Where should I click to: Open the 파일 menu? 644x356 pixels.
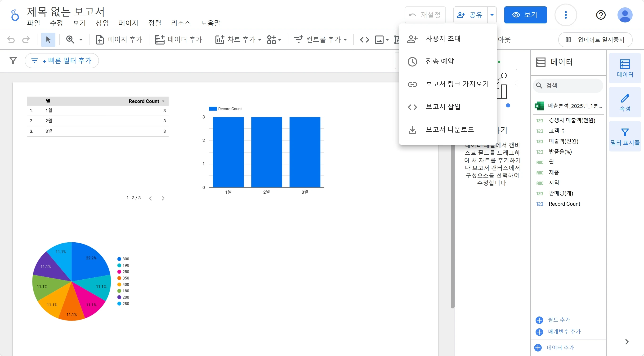[x=33, y=23]
